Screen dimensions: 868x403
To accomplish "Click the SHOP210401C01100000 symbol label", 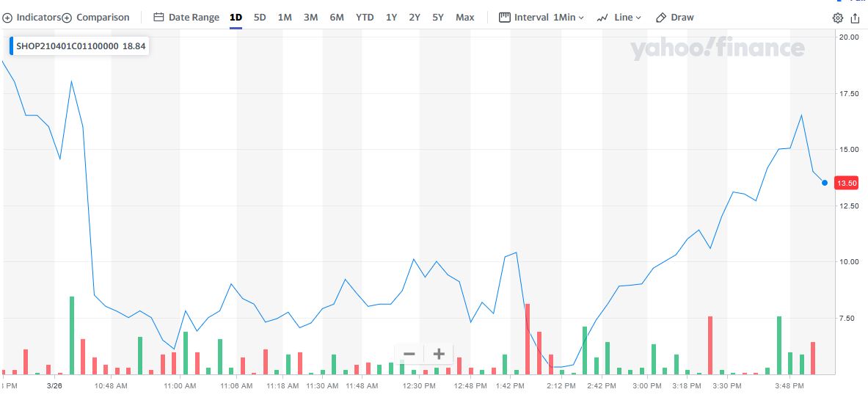I will tap(68, 46).
